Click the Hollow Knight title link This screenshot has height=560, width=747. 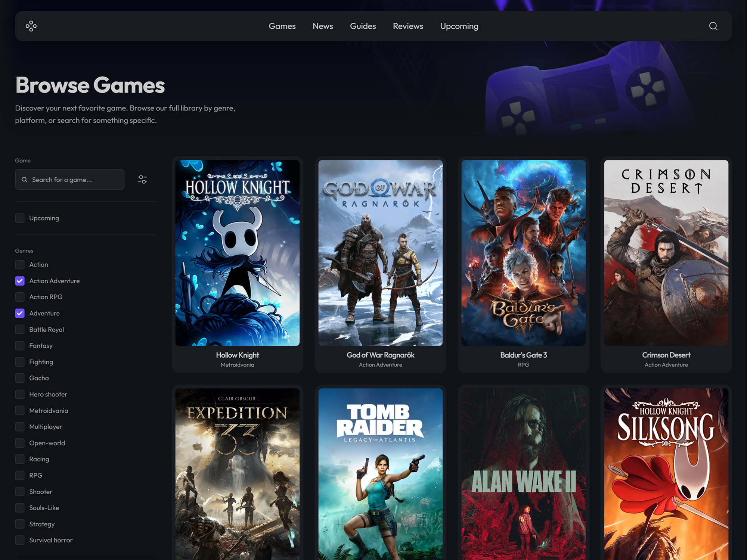[x=238, y=355]
